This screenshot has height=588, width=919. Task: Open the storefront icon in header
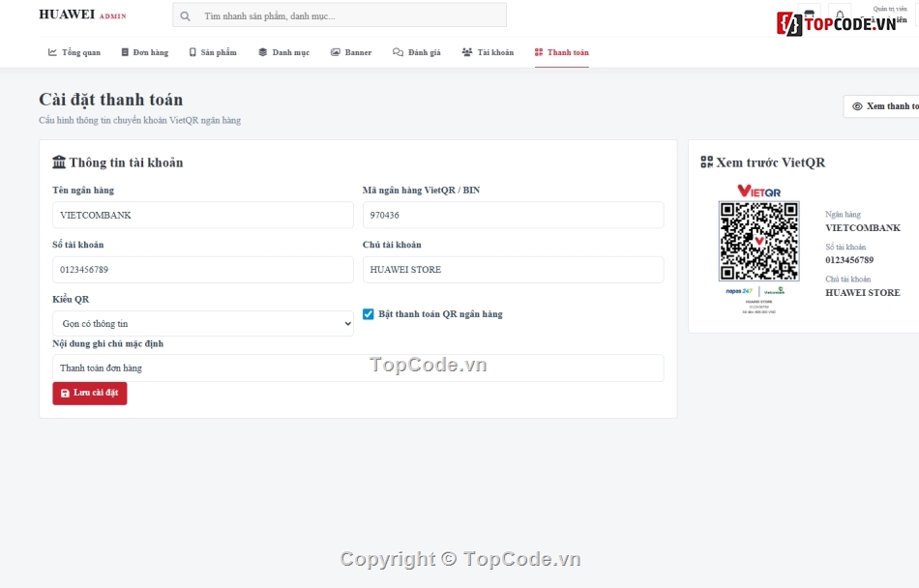pos(809,15)
